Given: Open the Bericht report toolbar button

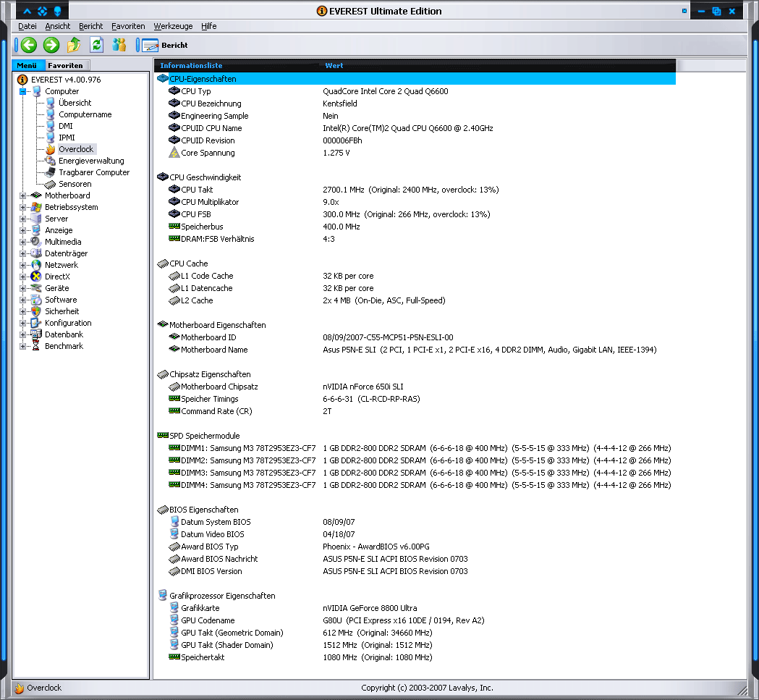Looking at the screenshot, I should [x=164, y=45].
